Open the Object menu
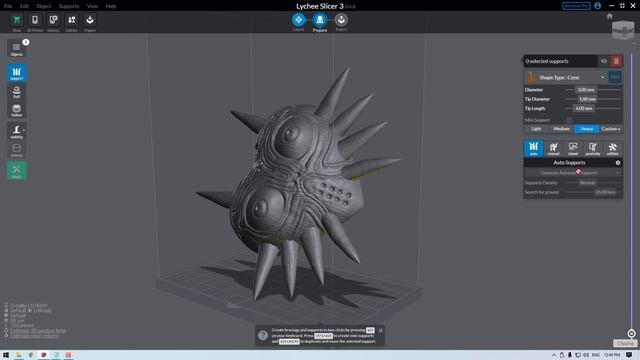This screenshot has height=360, width=640. pyautogui.click(x=44, y=6)
